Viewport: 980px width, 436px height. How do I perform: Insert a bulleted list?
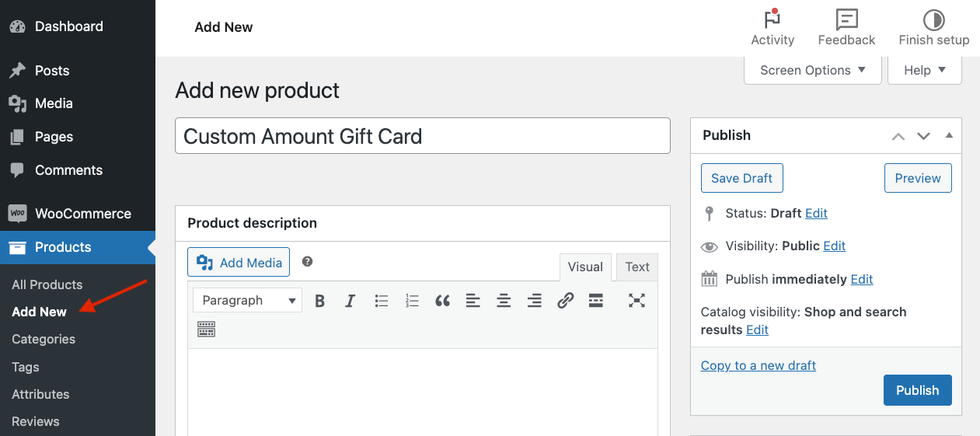point(382,301)
